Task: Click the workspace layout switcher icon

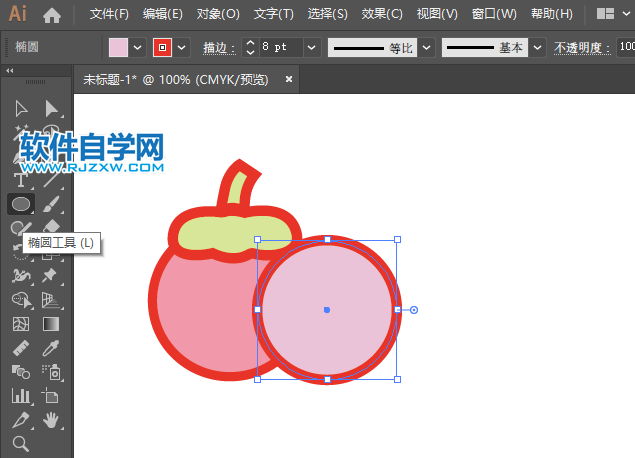Action: coord(605,14)
